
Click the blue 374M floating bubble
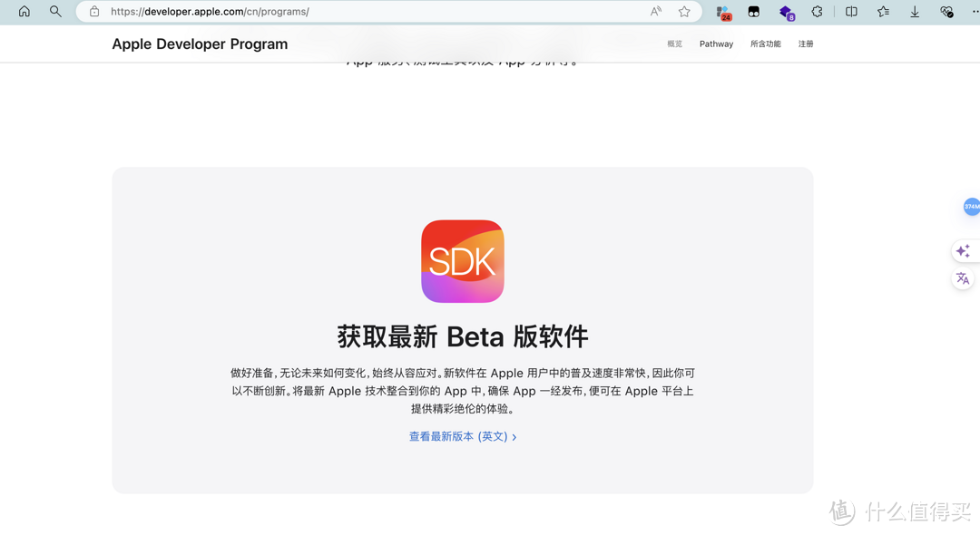coord(971,206)
